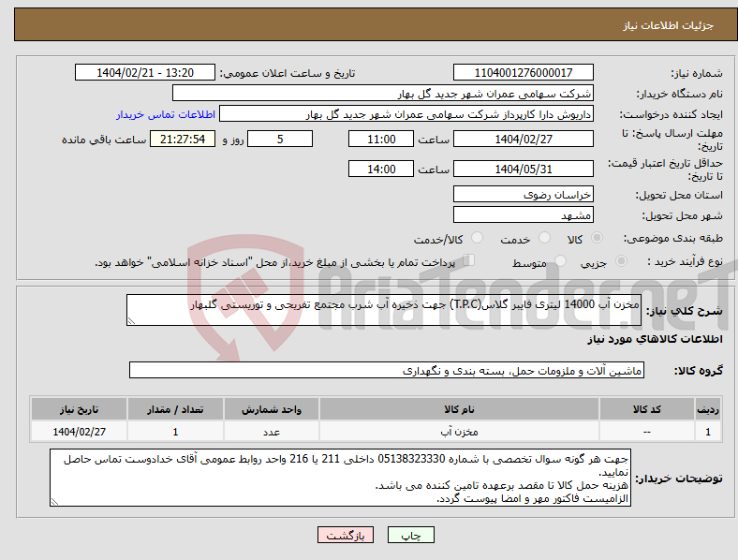Click the ردیف column header
Image resolution: width=738 pixels, height=560 pixels.
708,409
